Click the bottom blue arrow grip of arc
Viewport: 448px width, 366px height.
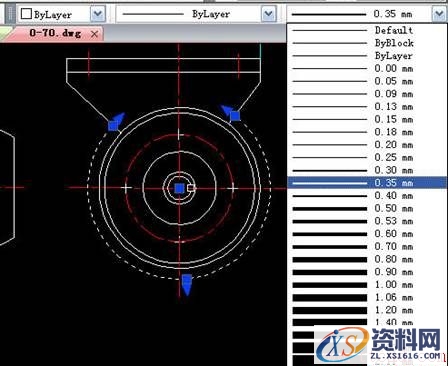pos(187,285)
